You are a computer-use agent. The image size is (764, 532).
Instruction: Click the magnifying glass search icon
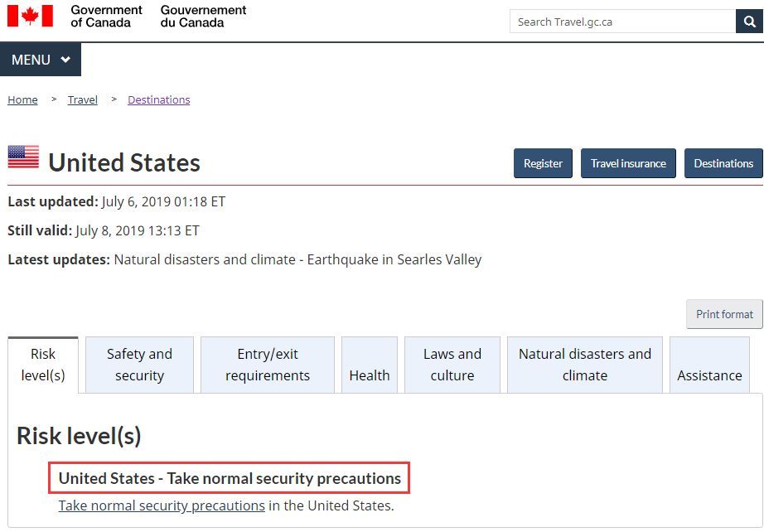click(x=749, y=22)
